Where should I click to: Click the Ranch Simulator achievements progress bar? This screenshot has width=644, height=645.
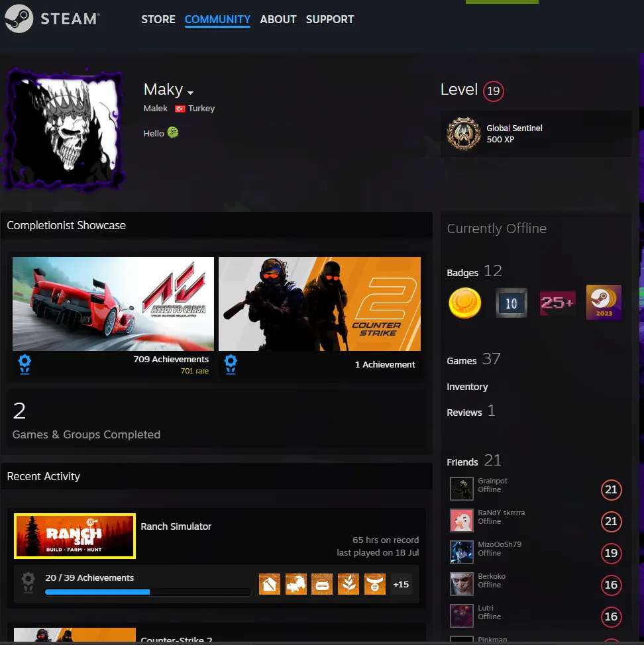coord(148,592)
